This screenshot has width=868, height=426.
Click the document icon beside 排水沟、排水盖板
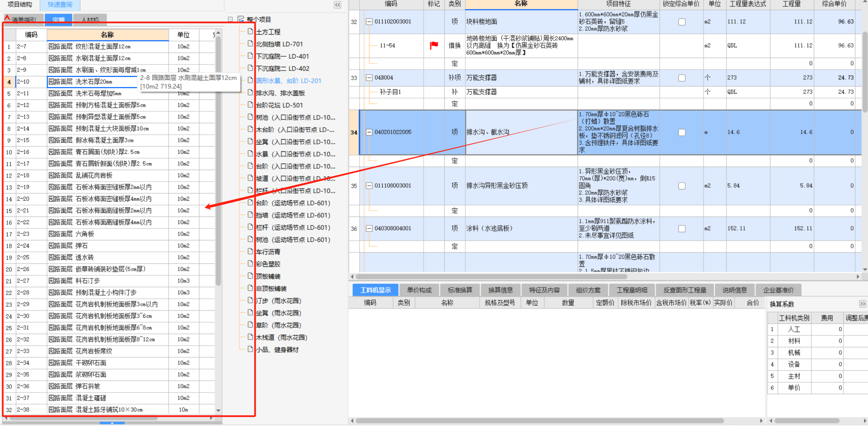pyautogui.click(x=250, y=92)
